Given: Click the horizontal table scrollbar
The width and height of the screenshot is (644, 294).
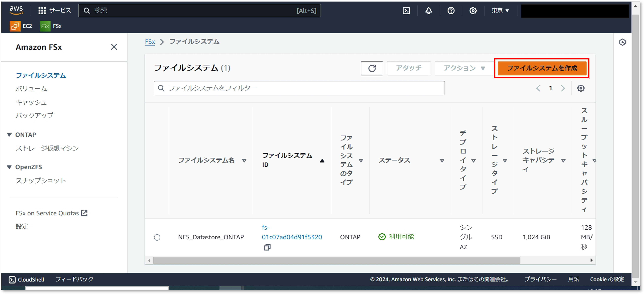Looking at the screenshot, I should 337,260.
